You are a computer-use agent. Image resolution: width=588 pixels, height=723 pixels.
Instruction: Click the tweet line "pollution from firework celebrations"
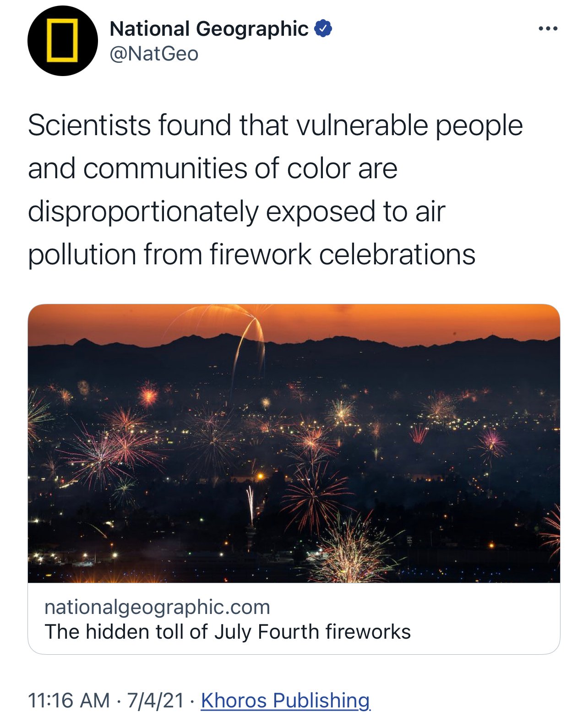point(251,255)
